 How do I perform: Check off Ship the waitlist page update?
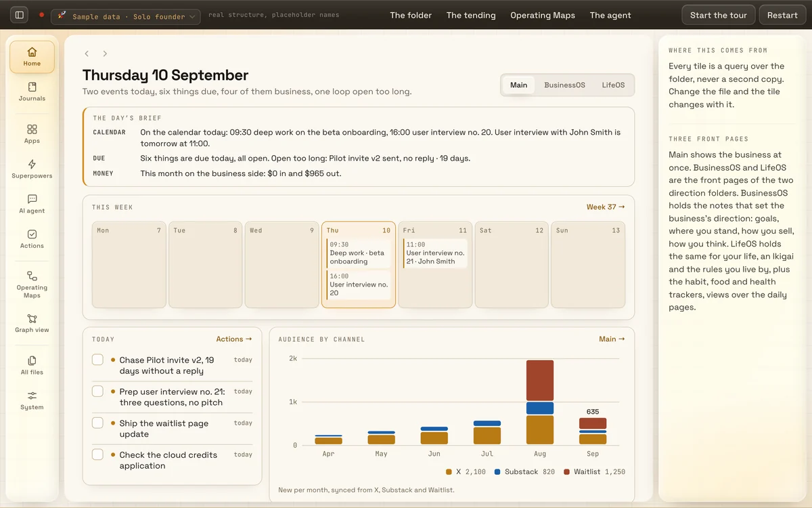pyautogui.click(x=97, y=423)
